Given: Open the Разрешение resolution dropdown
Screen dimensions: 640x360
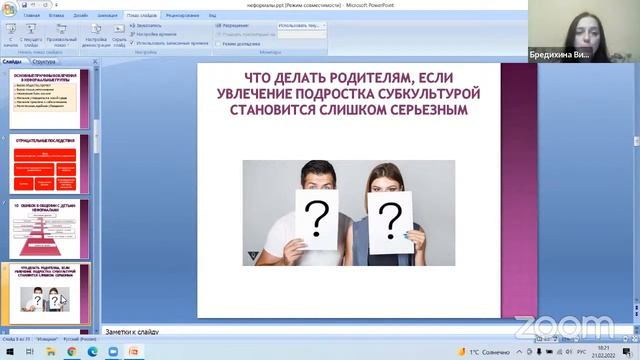Looking at the screenshot, I should (302, 25).
